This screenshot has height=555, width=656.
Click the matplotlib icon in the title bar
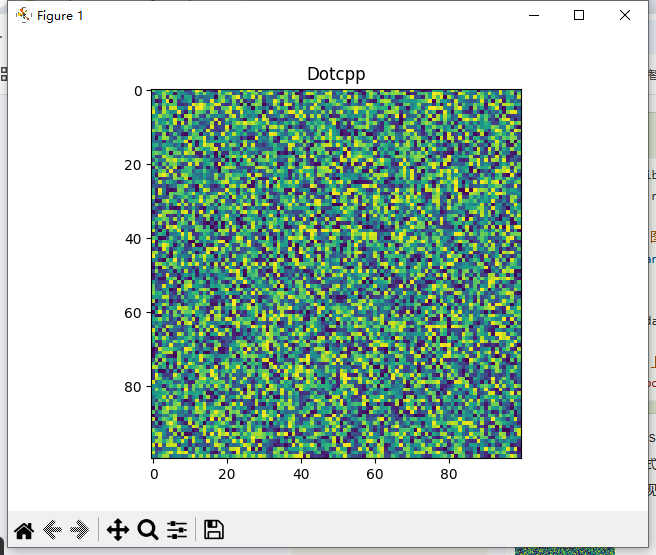[x=24, y=15]
